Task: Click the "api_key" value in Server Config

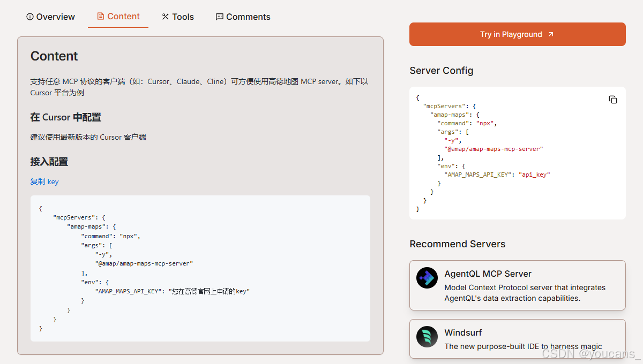Action: 535,175
